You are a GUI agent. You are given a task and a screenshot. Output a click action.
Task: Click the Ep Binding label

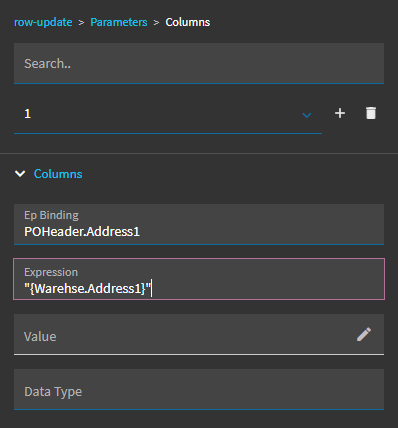click(x=51, y=215)
